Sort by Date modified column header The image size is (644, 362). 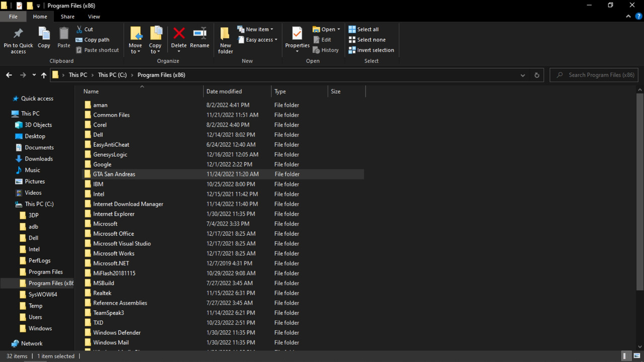pyautogui.click(x=237, y=92)
